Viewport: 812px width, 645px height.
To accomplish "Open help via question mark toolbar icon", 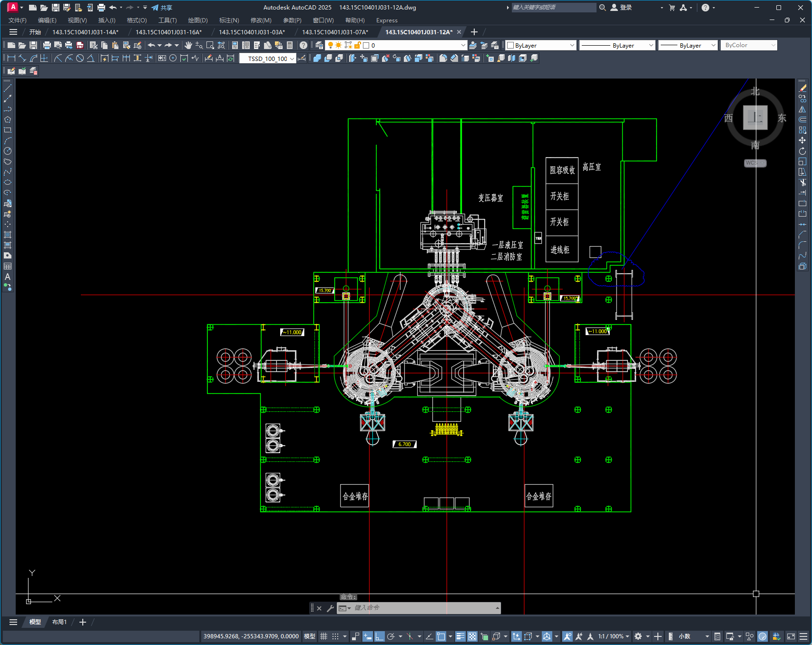I will point(303,45).
